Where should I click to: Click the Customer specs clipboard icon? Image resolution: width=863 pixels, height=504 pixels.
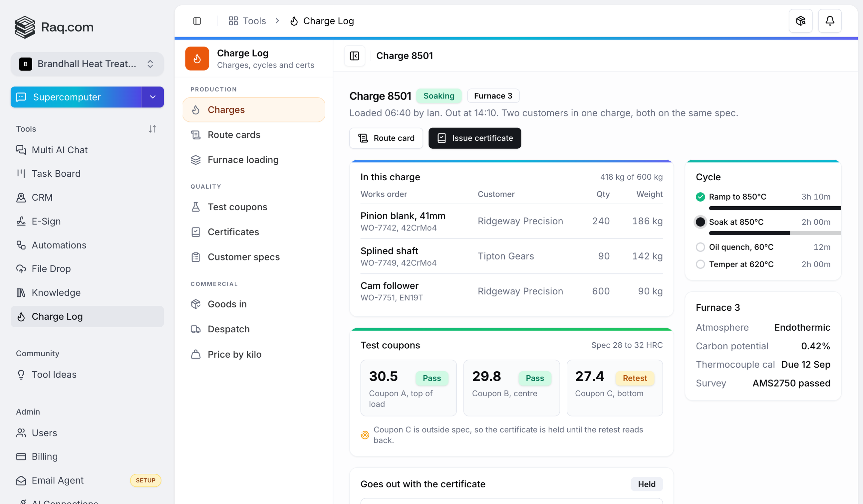click(x=195, y=257)
